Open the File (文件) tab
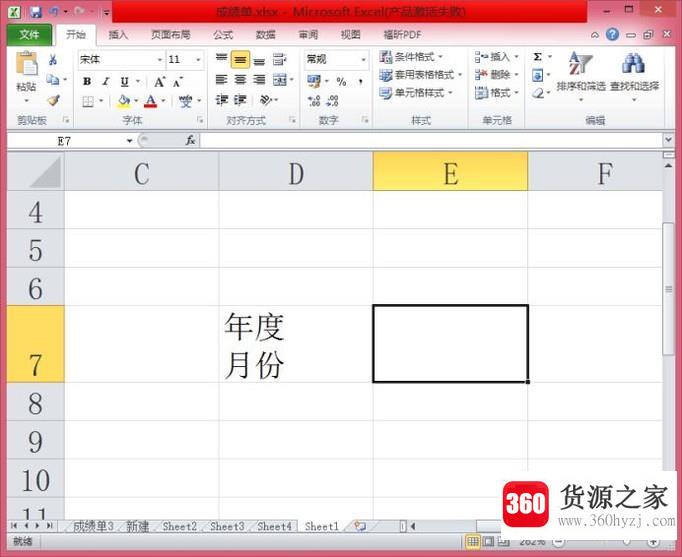 coord(29,35)
